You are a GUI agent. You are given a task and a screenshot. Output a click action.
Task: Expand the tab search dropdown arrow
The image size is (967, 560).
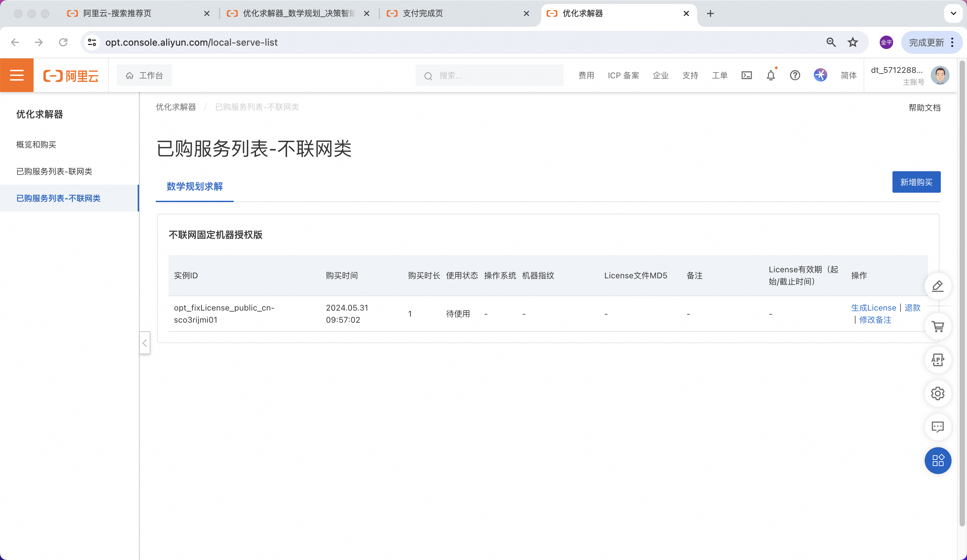click(x=953, y=14)
